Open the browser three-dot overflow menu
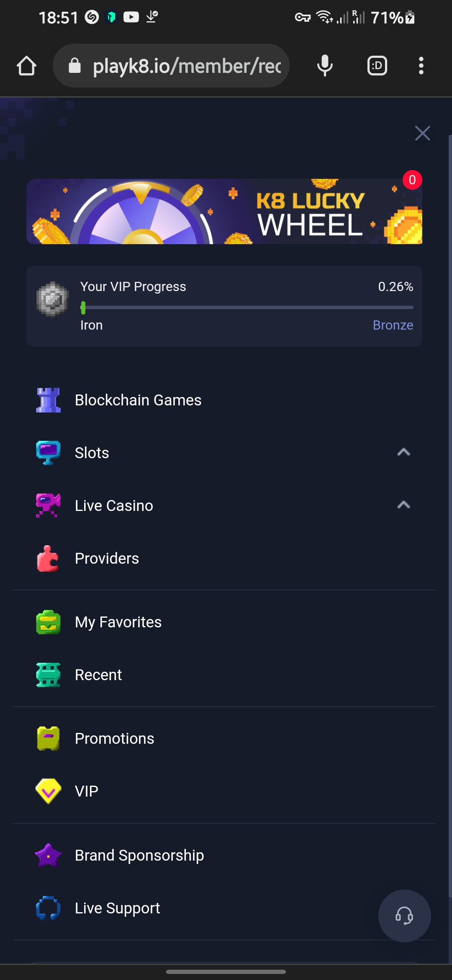 [x=421, y=66]
